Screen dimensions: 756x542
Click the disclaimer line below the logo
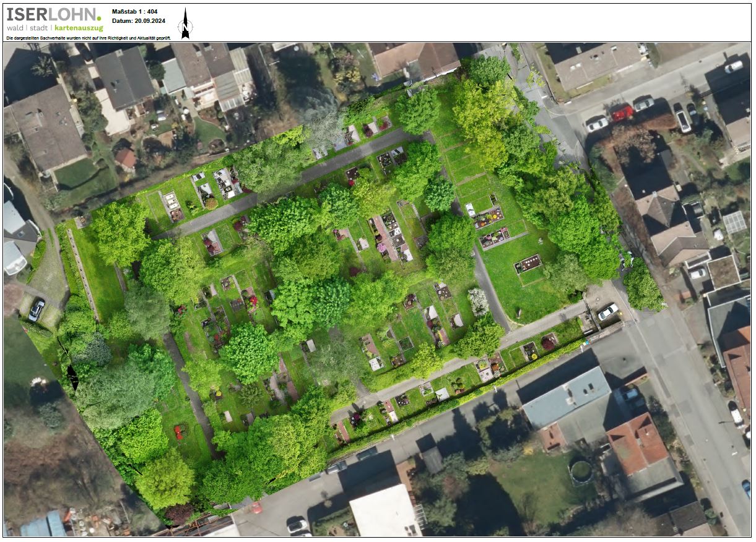[x=88, y=38]
